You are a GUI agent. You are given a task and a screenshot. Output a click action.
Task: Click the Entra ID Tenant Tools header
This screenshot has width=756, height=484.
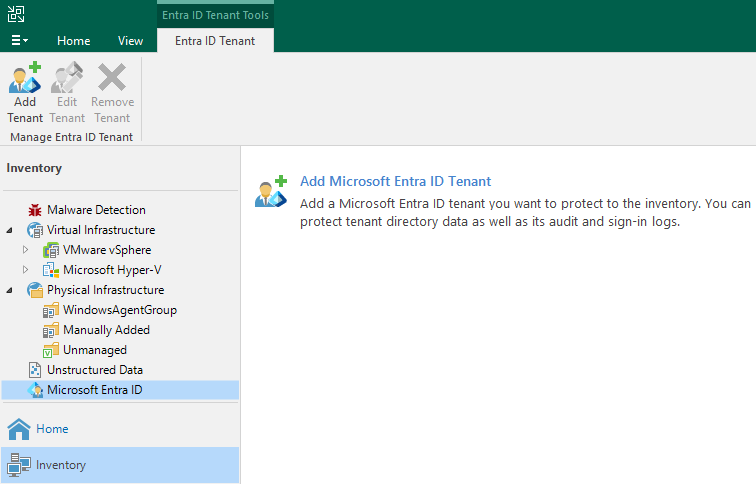coord(215,15)
